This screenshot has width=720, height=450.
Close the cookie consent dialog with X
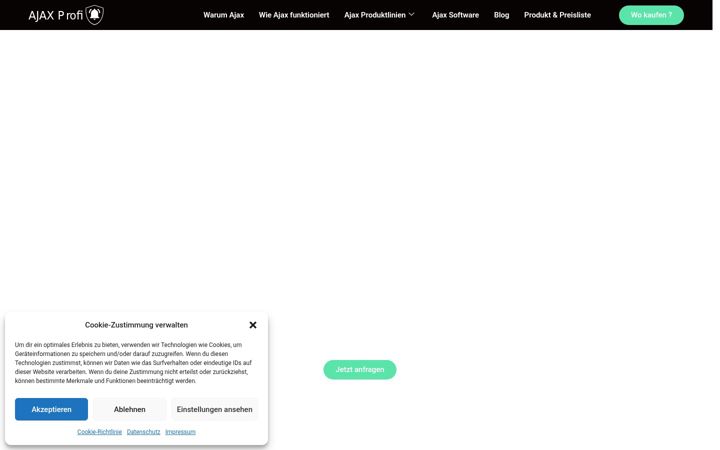(x=253, y=325)
